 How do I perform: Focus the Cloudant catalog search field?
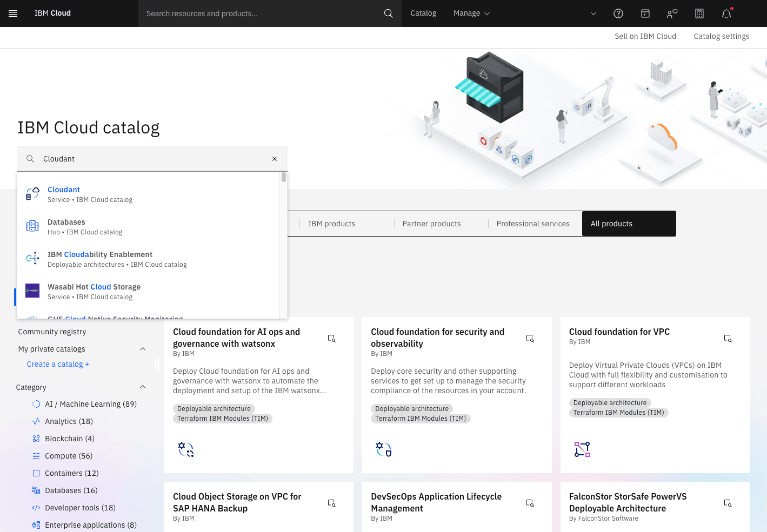[152, 159]
